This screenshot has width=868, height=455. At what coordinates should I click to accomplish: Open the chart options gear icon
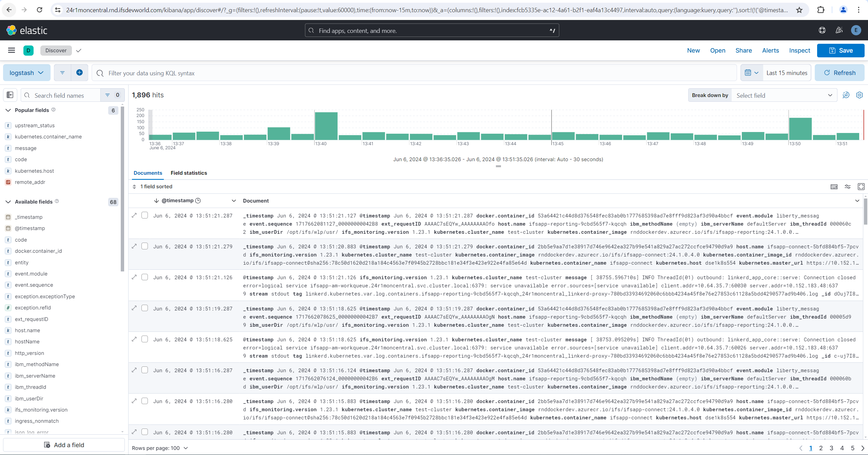[859, 95]
